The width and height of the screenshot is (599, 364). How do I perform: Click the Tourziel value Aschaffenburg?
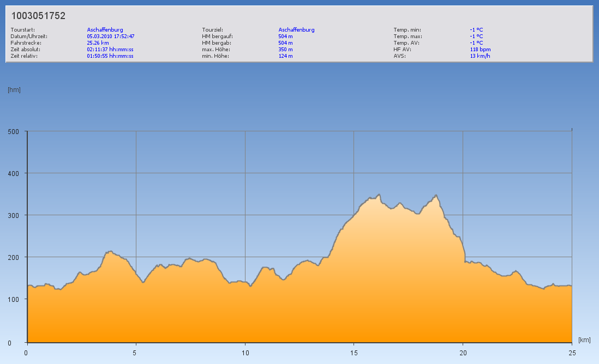[296, 30]
